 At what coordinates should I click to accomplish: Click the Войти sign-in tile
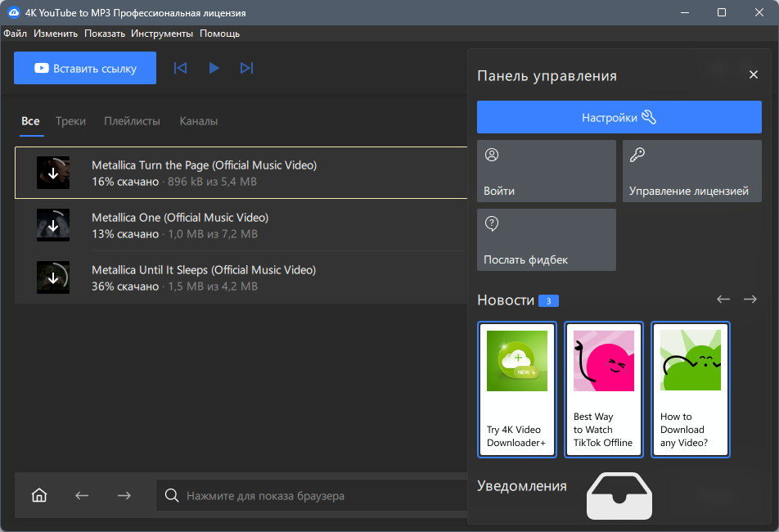pos(547,171)
